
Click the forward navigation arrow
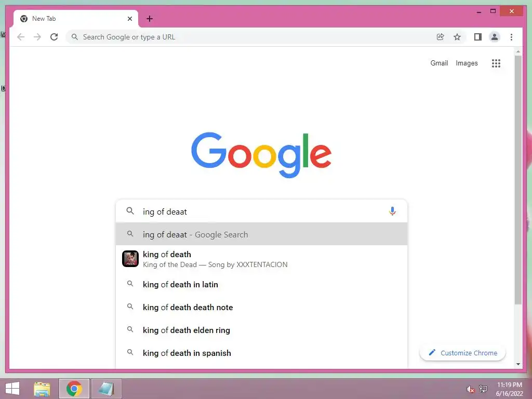pos(37,37)
